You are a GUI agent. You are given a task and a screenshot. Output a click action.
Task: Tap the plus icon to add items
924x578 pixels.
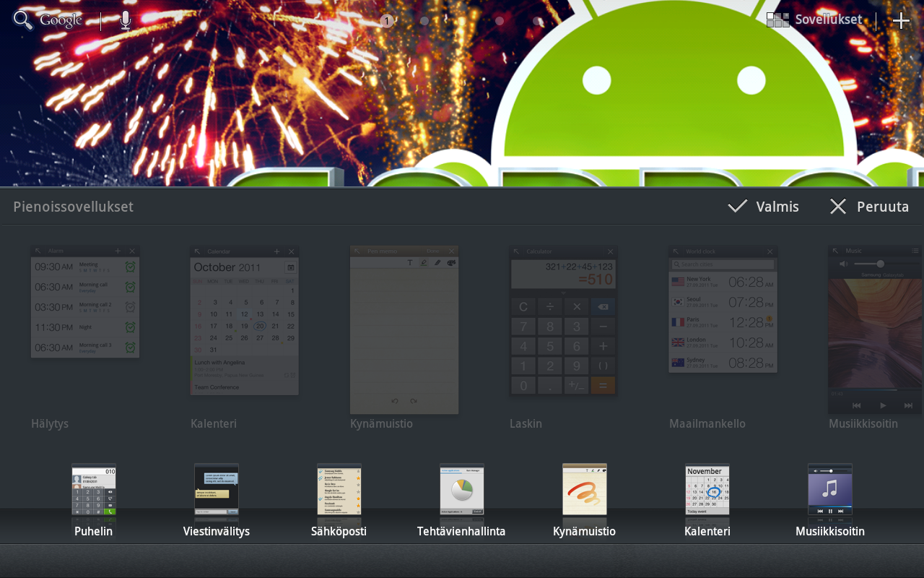click(901, 21)
